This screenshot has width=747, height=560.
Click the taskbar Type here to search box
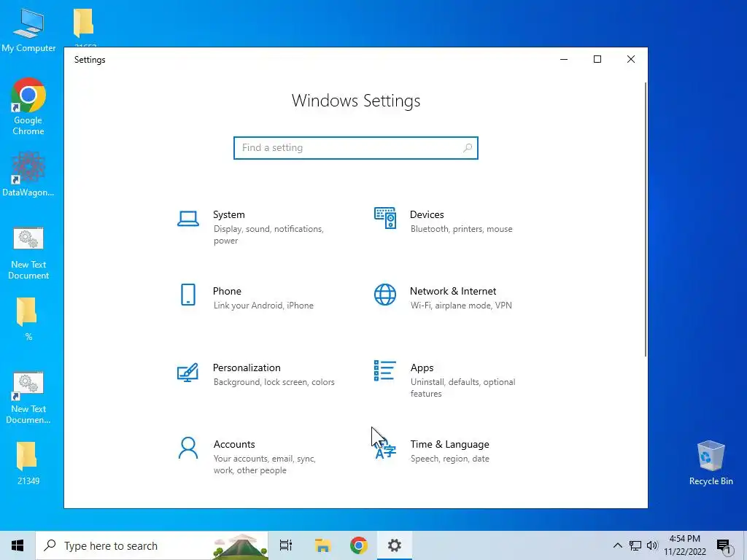point(152,545)
